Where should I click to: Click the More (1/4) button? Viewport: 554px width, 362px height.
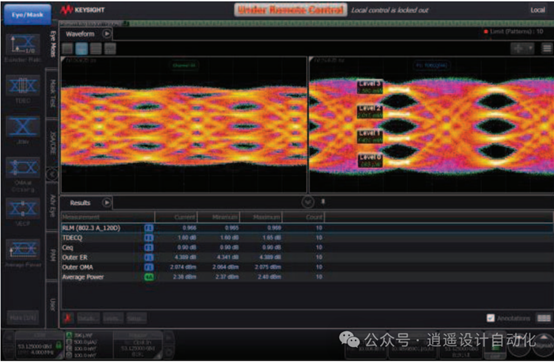(23, 317)
